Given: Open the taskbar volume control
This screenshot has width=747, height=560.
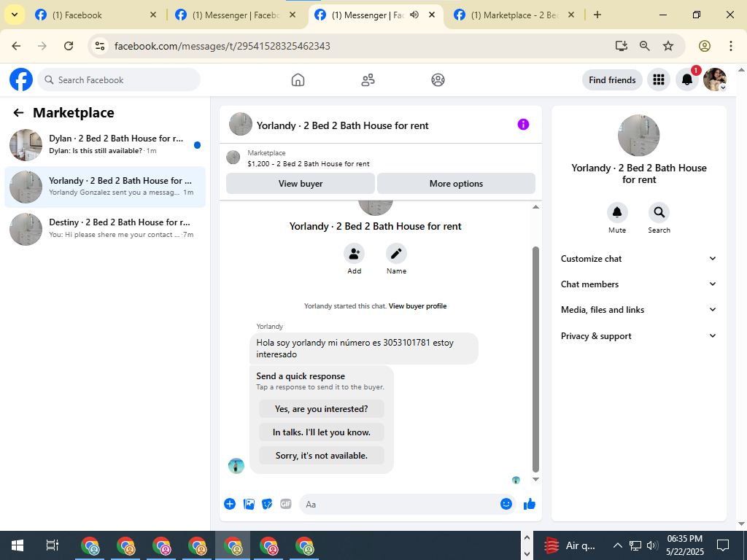Looking at the screenshot, I should (x=652, y=545).
